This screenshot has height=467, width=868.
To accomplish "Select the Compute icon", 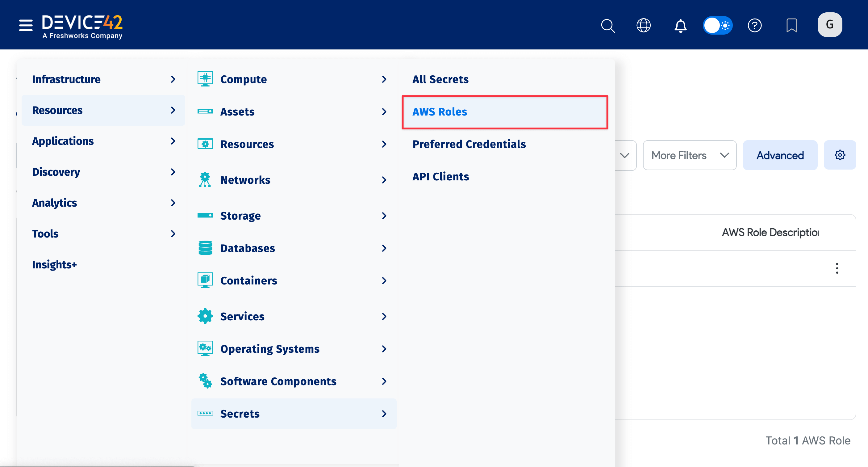I will click(205, 78).
